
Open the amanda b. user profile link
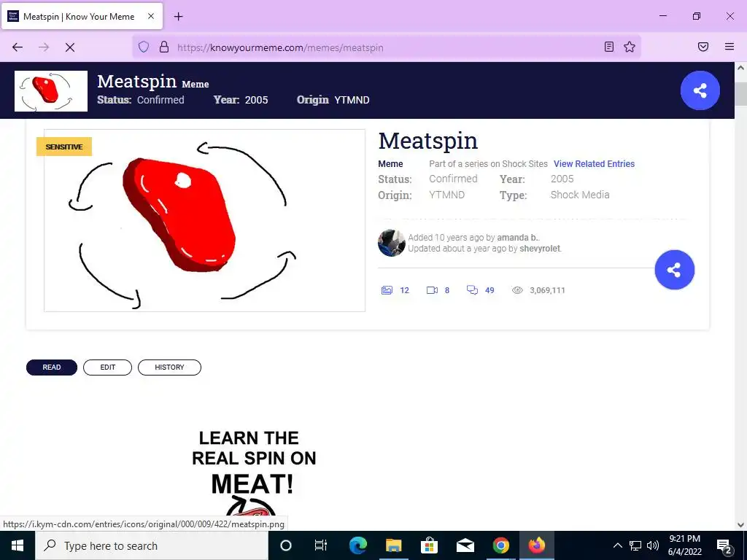click(x=518, y=238)
